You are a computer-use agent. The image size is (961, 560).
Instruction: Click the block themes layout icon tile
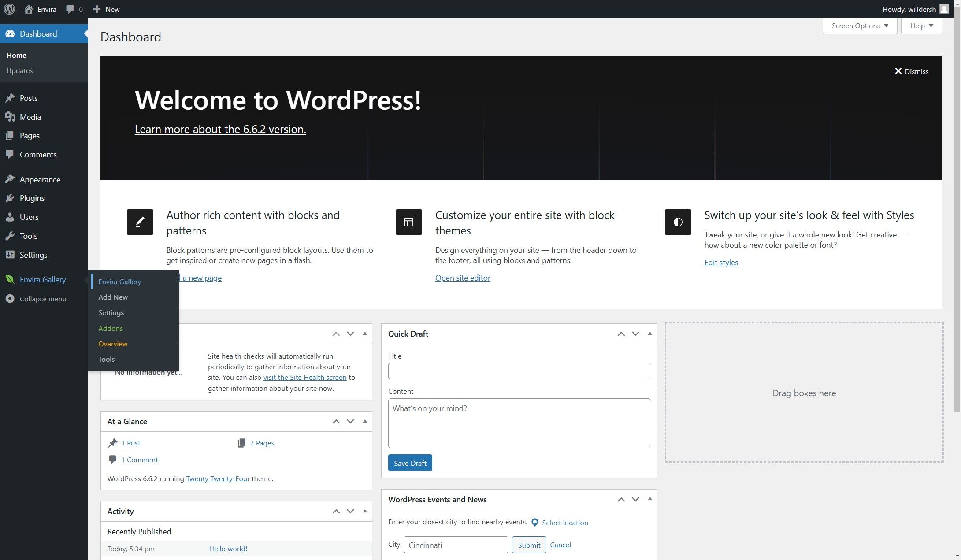(x=409, y=222)
